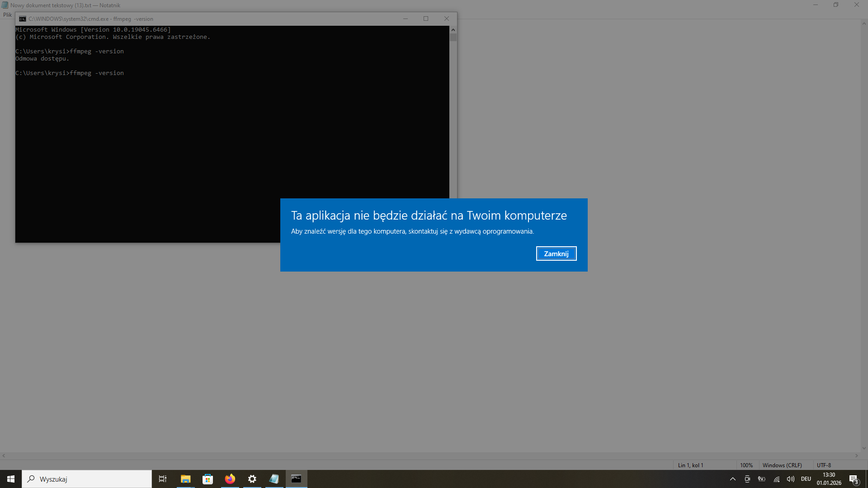Expand hidden system tray icons chevron
This screenshot has height=488, width=868.
click(732, 479)
